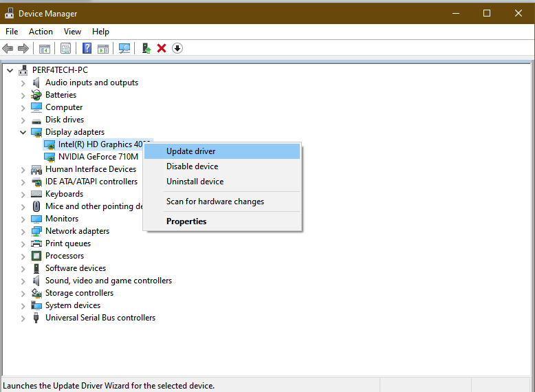The image size is (535, 392).
Task: Minimize the Device Manager window
Action: [x=456, y=13]
